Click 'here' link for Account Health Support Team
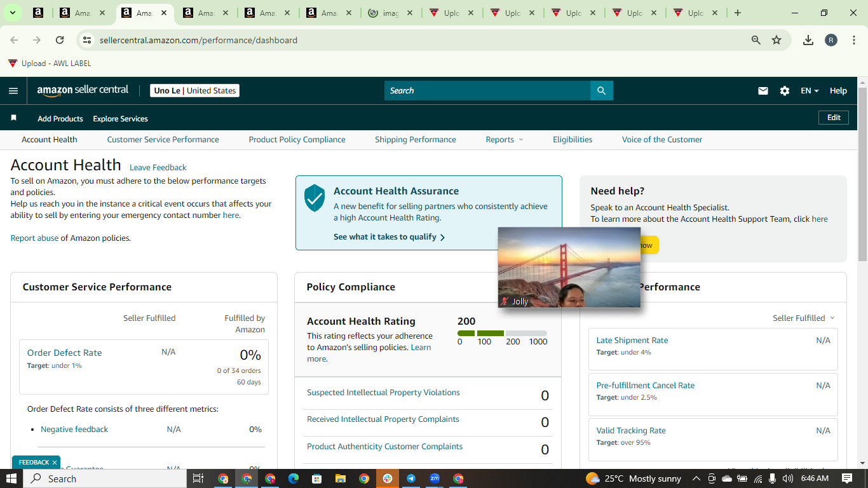The image size is (868, 488). [x=820, y=219]
